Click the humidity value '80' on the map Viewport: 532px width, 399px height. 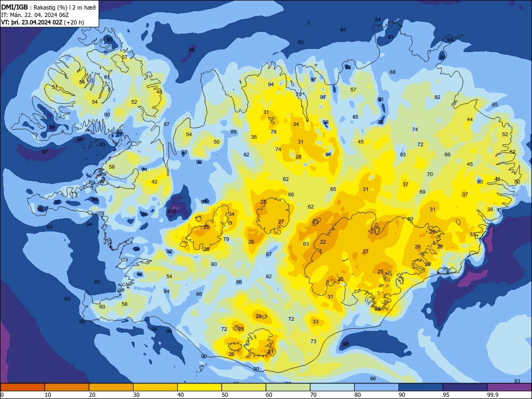[214, 264]
